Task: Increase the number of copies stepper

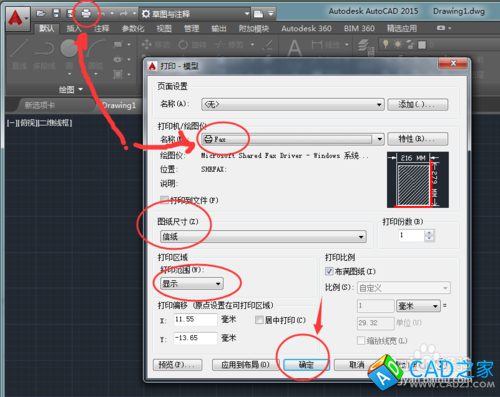Action: (x=429, y=233)
